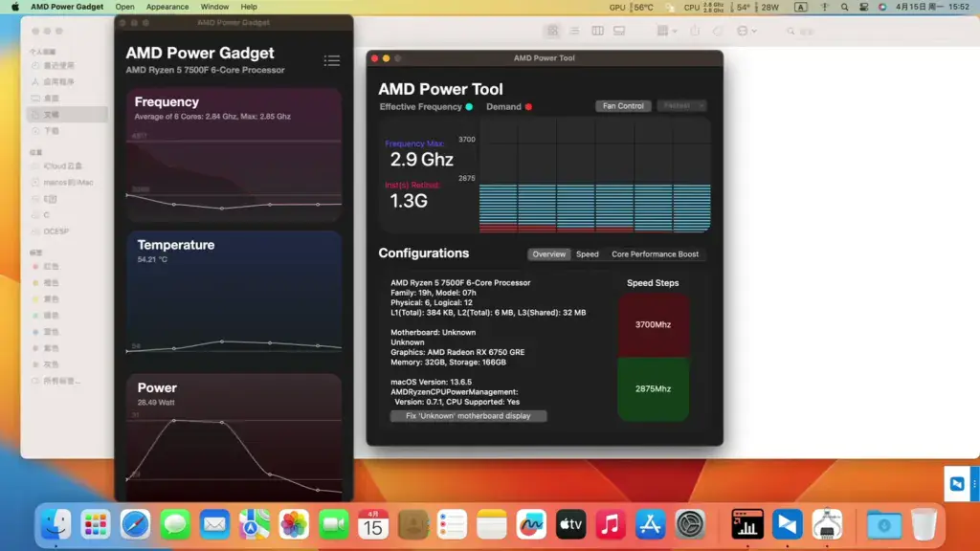This screenshot has width=980, height=551.
Task: Open Messages from the Dock
Action: pos(175,524)
